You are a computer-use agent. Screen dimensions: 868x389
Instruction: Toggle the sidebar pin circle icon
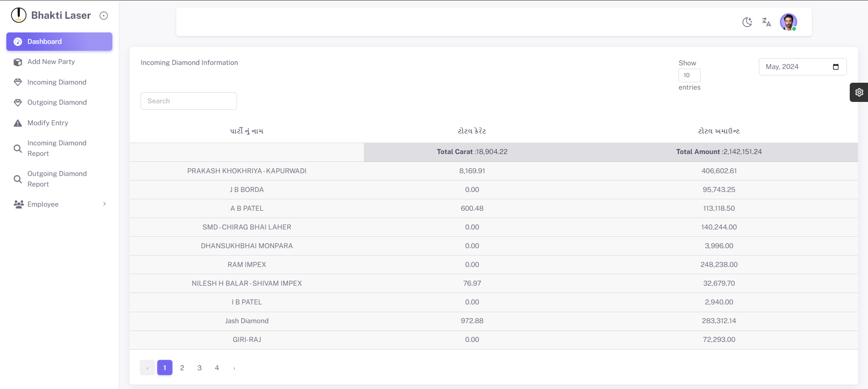click(x=104, y=16)
